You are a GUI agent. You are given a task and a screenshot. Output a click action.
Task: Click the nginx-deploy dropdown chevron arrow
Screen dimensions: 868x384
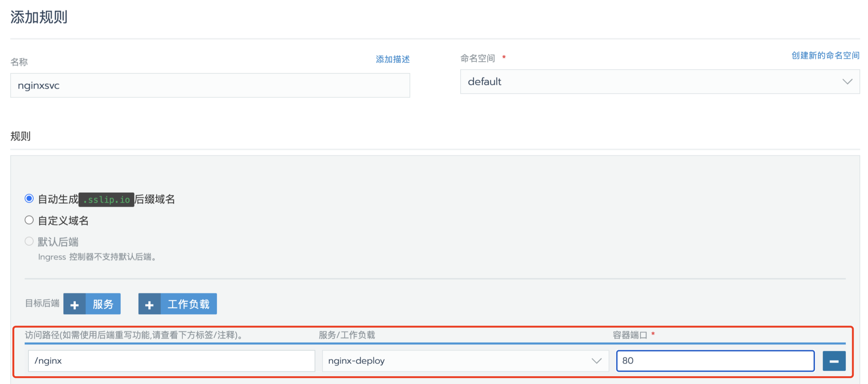596,361
